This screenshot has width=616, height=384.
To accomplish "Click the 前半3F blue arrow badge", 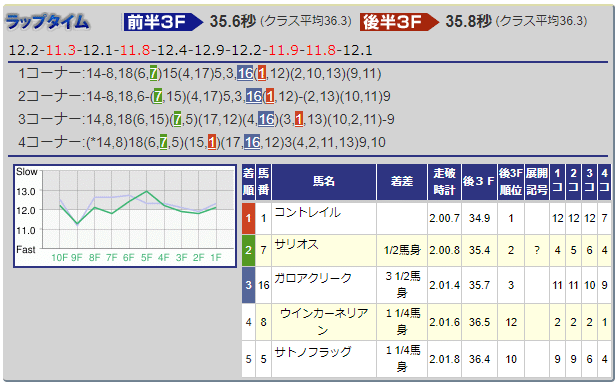I will coord(163,22).
